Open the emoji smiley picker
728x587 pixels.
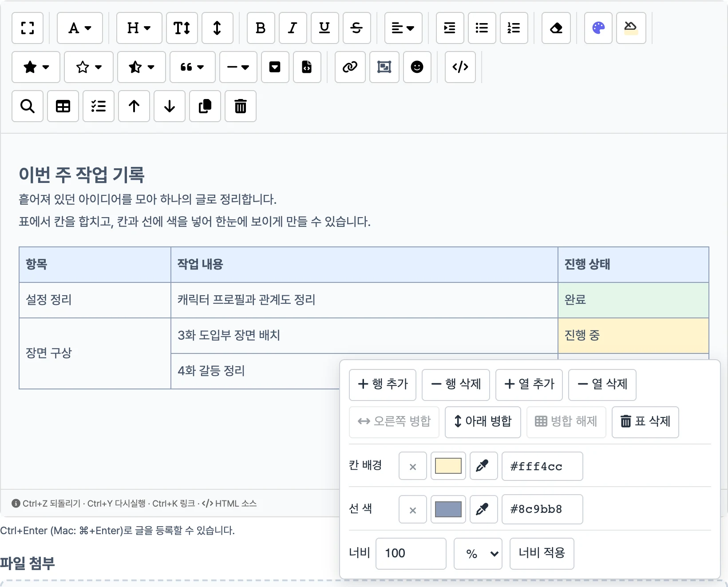(417, 67)
